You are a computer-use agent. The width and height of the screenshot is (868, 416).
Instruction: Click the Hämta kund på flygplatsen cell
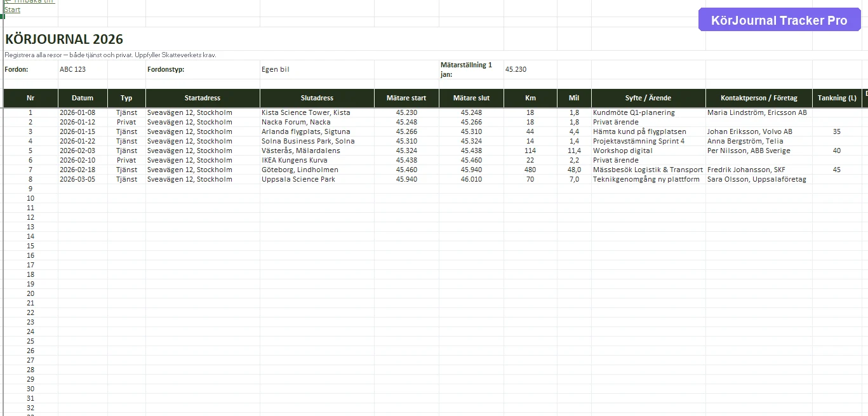click(648, 131)
